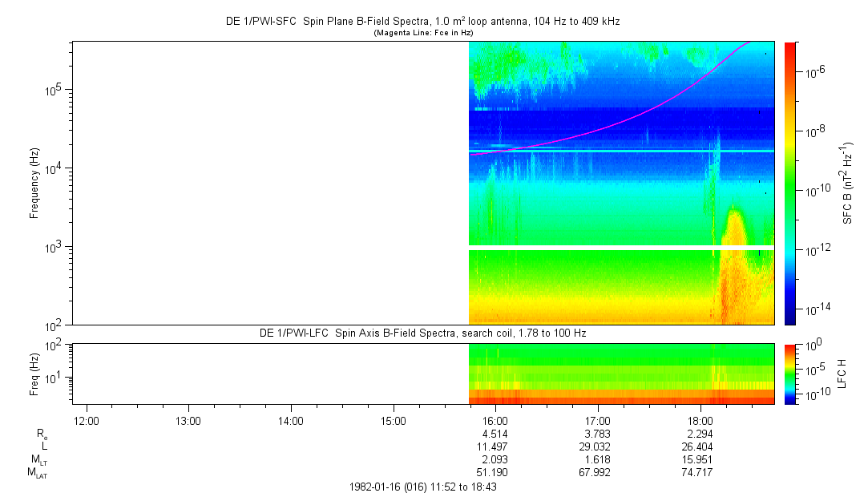
Task: Select the 12:00 time axis tick label
Action: [86, 421]
